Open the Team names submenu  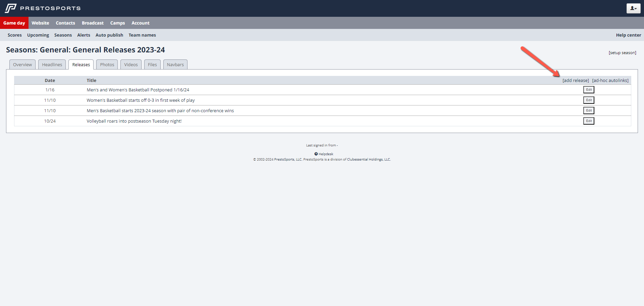142,35
